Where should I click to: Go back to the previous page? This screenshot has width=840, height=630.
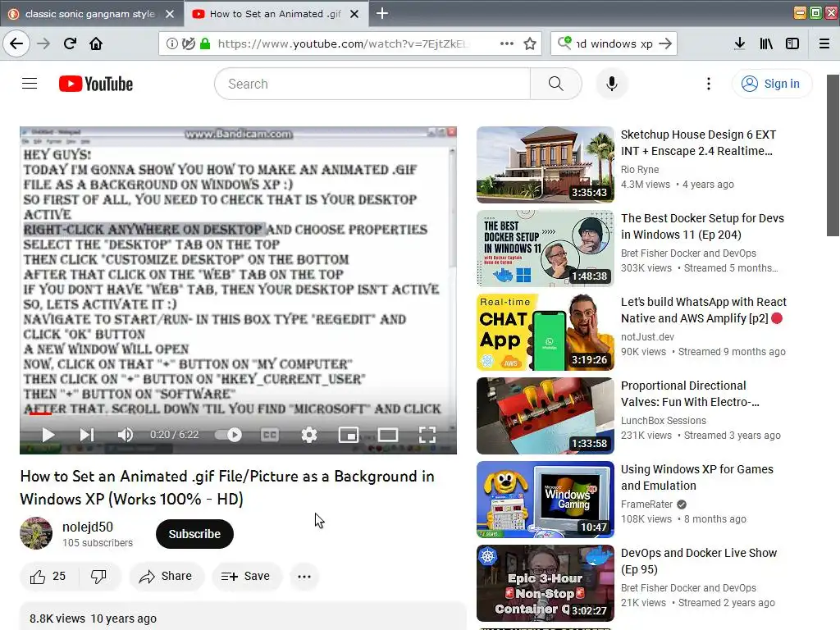pos(16,43)
